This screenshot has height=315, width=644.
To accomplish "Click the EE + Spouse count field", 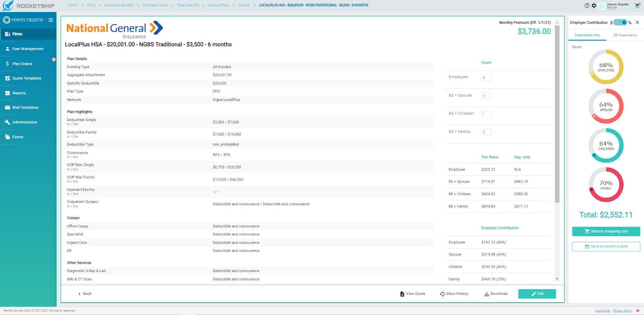I will 486,96.
